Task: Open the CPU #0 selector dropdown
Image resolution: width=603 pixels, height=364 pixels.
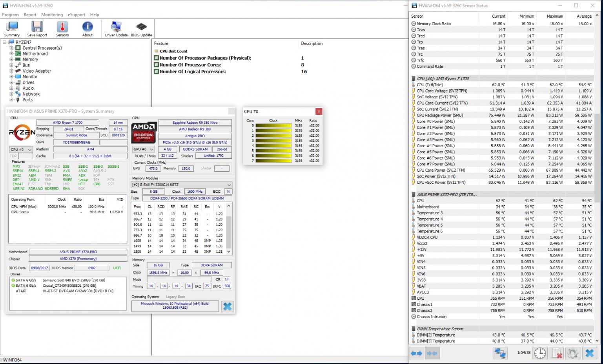Action: click(x=21, y=150)
